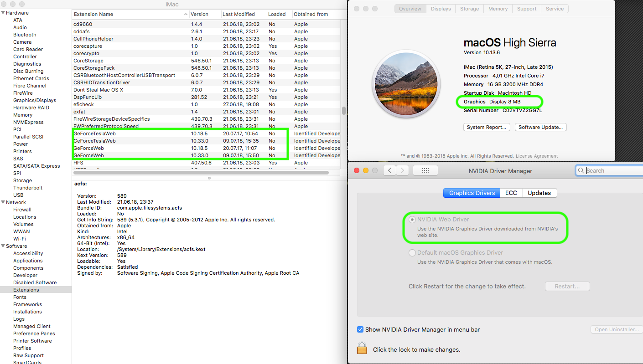The width and height of the screenshot is (643, 364).
Task: Open the Updates tab in NVIDIA Driver Manager
Action: pyautogui.click(x=539, y=193)
